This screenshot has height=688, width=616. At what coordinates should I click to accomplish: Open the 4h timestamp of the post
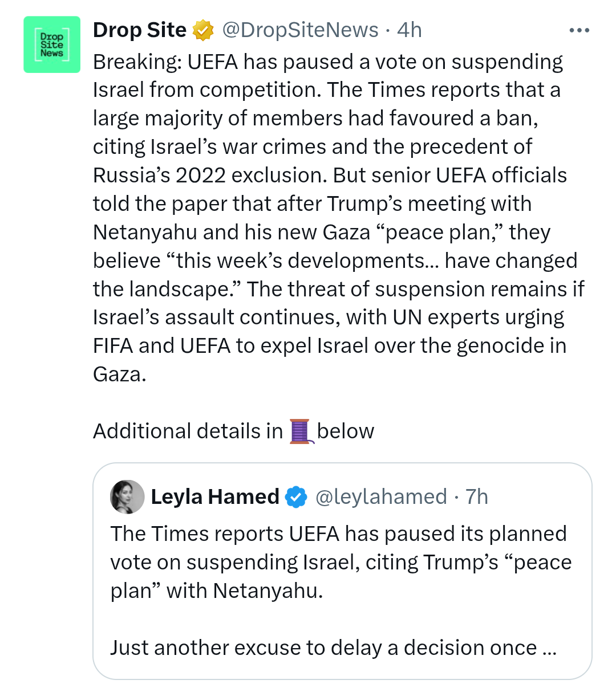410,30
